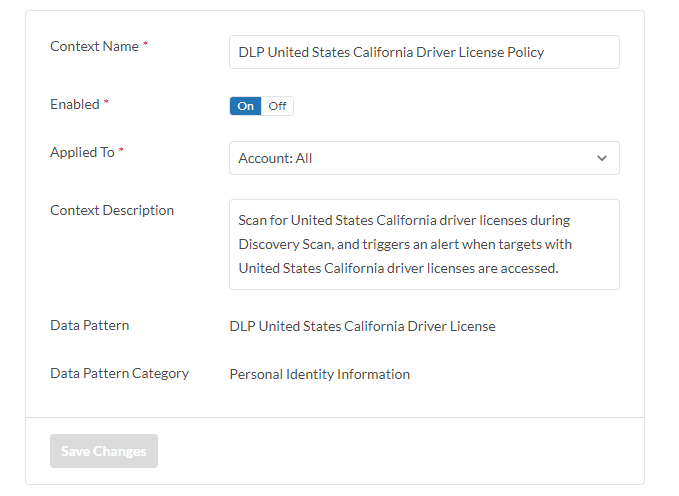Switch the Enabled toggle to On

(x=245, y=106)
